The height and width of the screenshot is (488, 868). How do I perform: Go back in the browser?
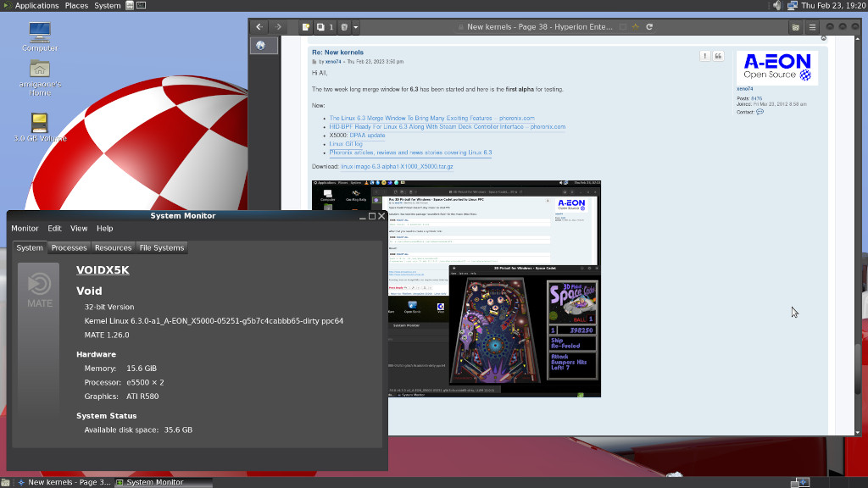point(259,26)
